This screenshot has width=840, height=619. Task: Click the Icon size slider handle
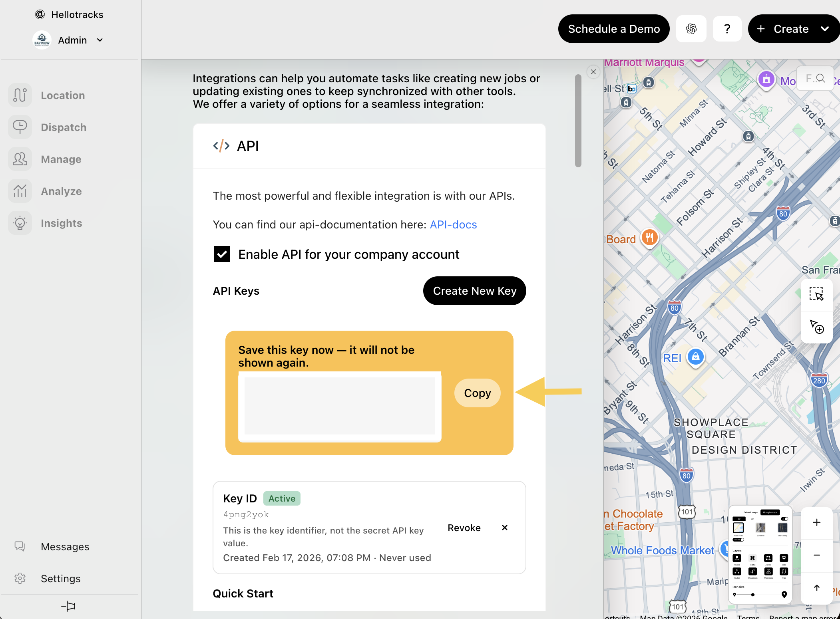(x=753, y=595)
